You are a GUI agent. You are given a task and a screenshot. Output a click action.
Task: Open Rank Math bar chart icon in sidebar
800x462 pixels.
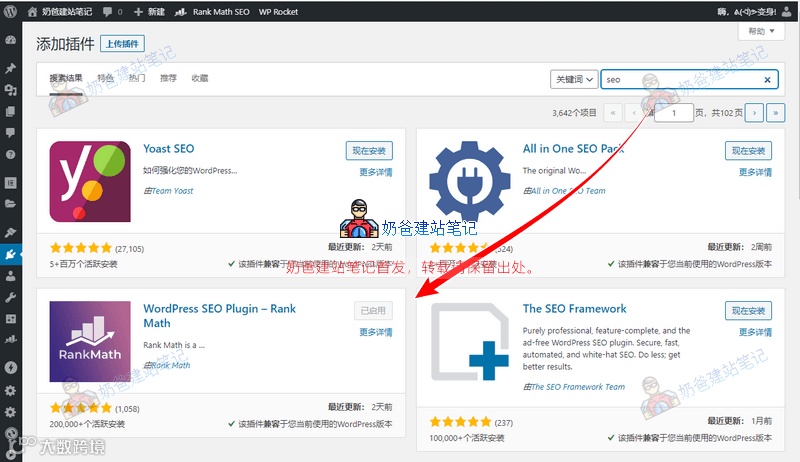tap(10, 339)
